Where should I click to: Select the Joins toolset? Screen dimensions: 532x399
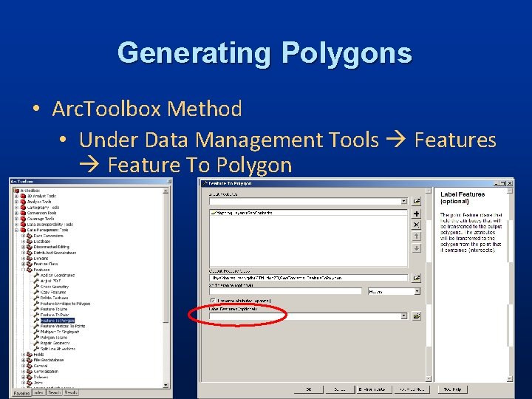tap(38, 383)
